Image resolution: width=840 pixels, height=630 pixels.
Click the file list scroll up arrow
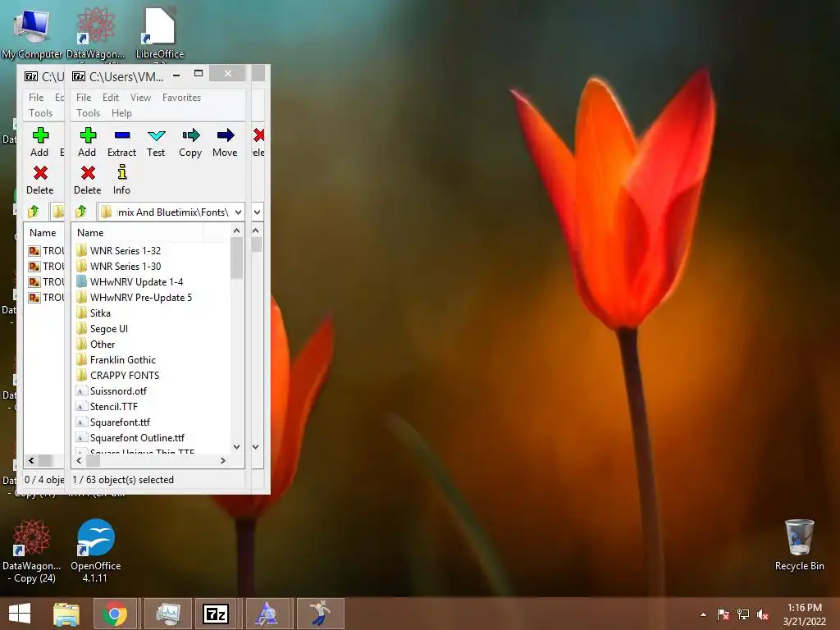237,231
